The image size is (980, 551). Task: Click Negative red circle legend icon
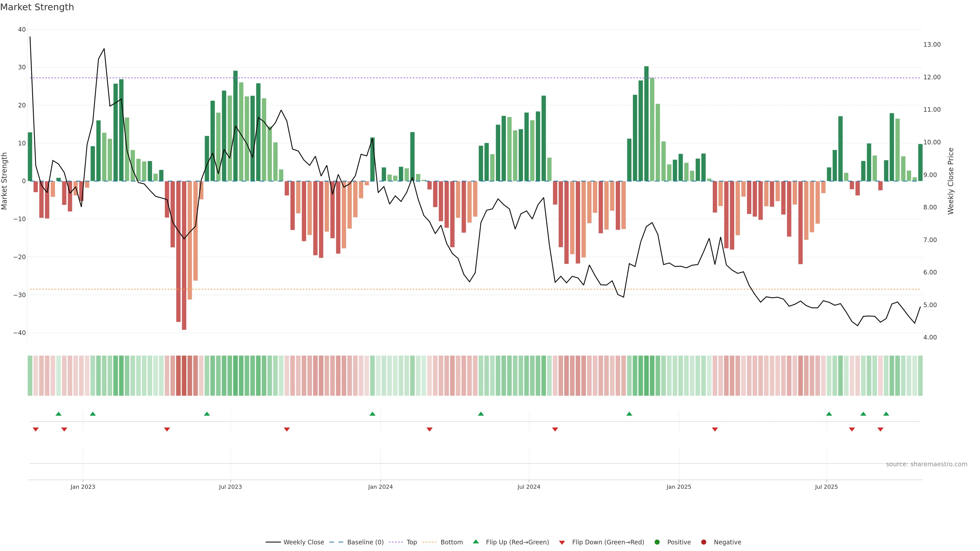click(x=703, y=542)
